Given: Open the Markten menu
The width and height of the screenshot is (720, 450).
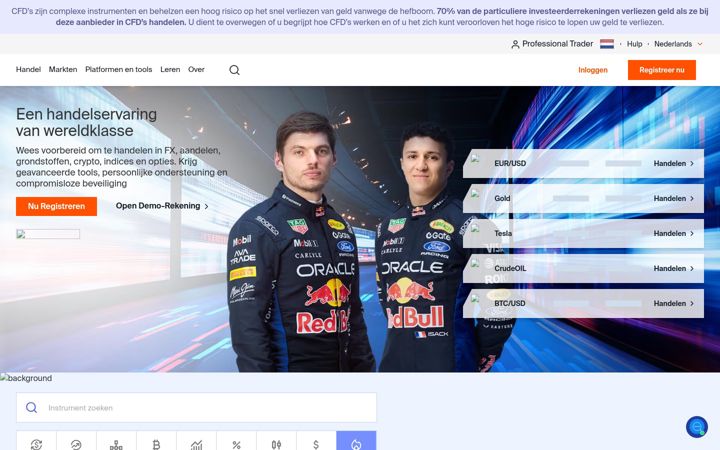Looking at the screenshot, I should point(63,69).
